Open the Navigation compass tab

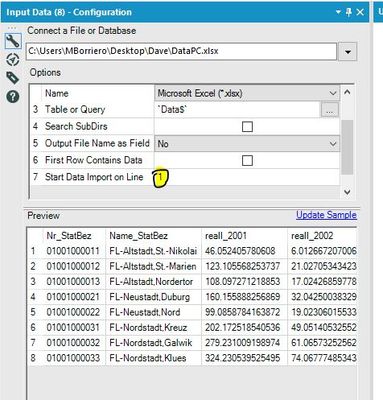[13, 60]
